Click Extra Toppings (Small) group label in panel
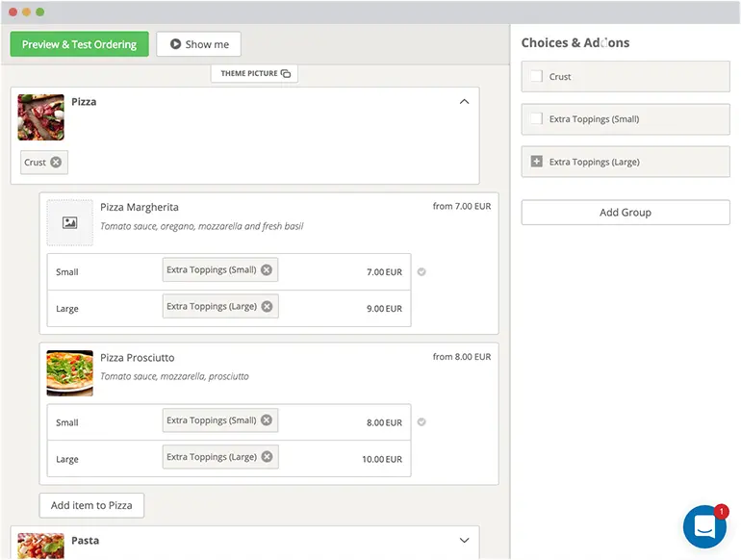The image size is (741, 560). (594, 119)
